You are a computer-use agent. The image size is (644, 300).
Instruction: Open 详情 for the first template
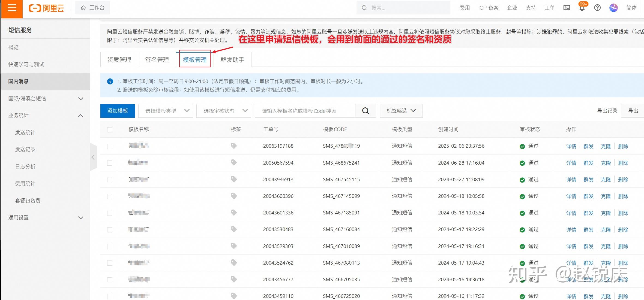click(571, 146)
